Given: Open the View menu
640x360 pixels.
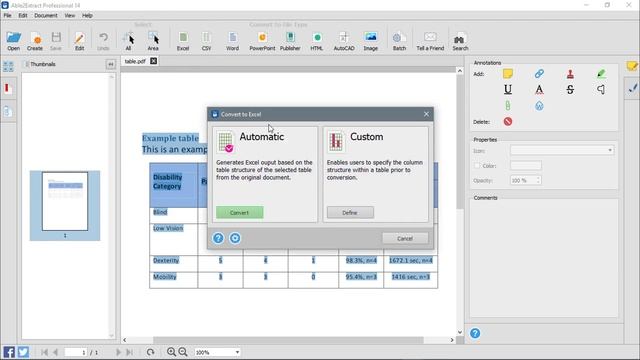Looking at the screenshot, I should pos(69,16).
